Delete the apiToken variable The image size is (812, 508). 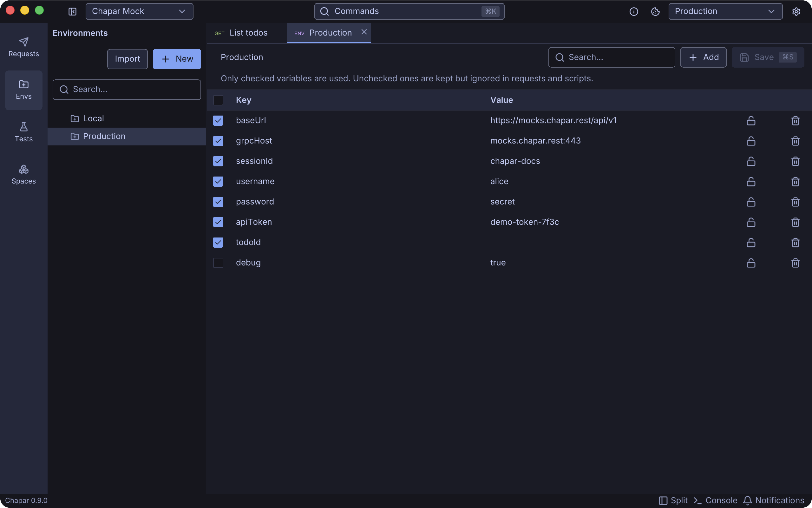tap(795, 222)
